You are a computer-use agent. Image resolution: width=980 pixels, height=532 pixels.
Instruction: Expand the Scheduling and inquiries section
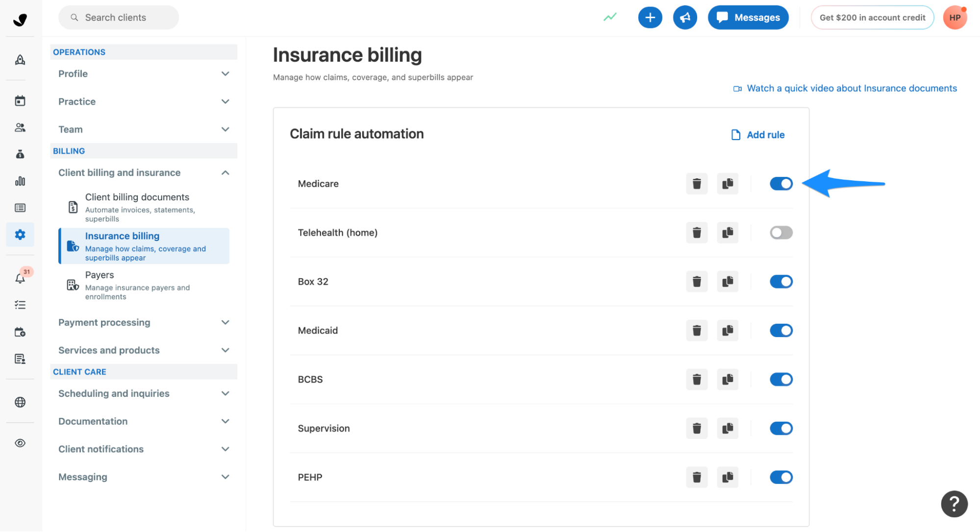(144, 394)
